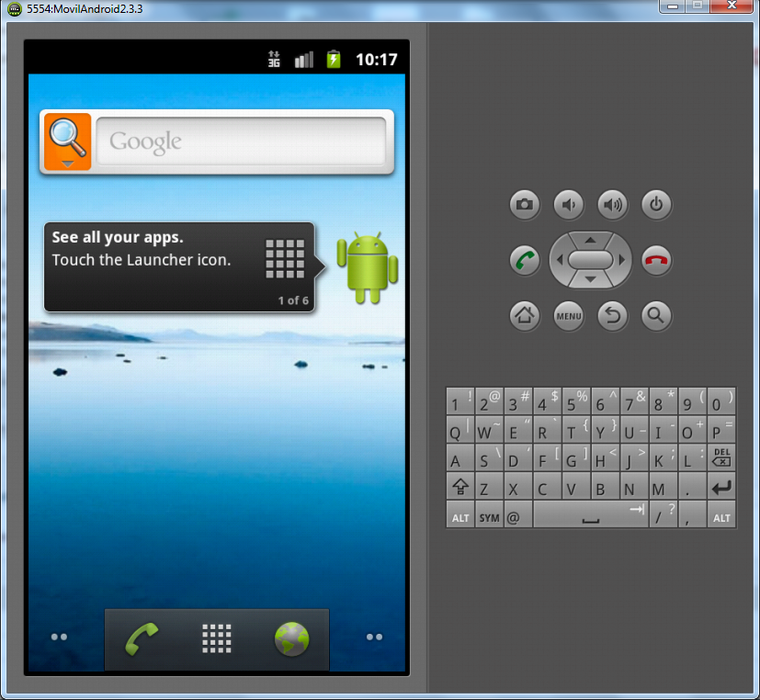The image size is (760, 700).
Task: Open the phone dialer from the dock
Action: (x=141, y=638)
